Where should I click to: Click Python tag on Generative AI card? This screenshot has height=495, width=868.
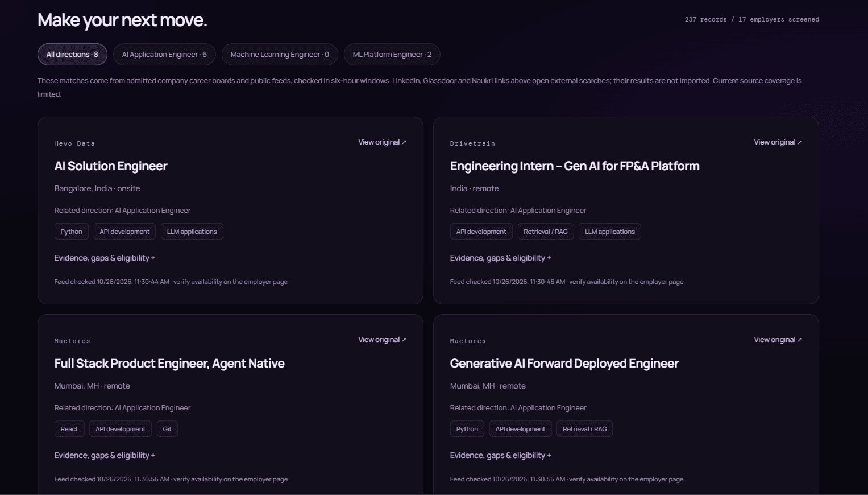coord(467,429)
